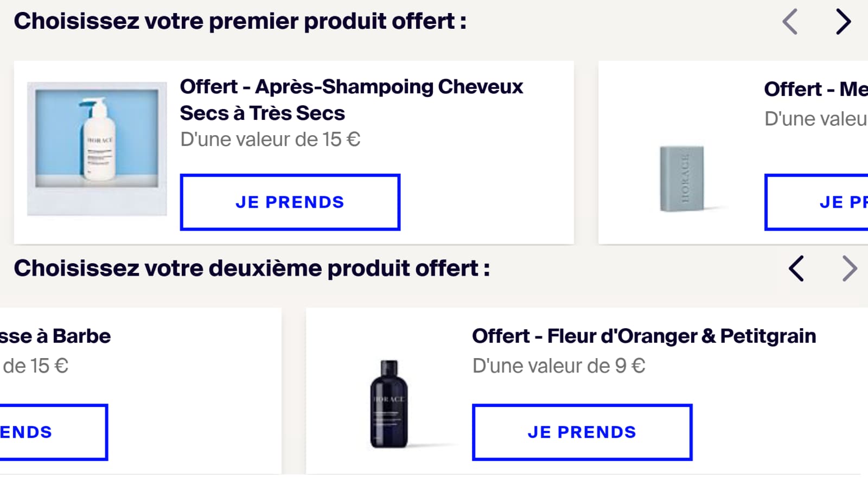
Task: Click the cut-off 'à Barbe' product title
Action: coord(55,336)
